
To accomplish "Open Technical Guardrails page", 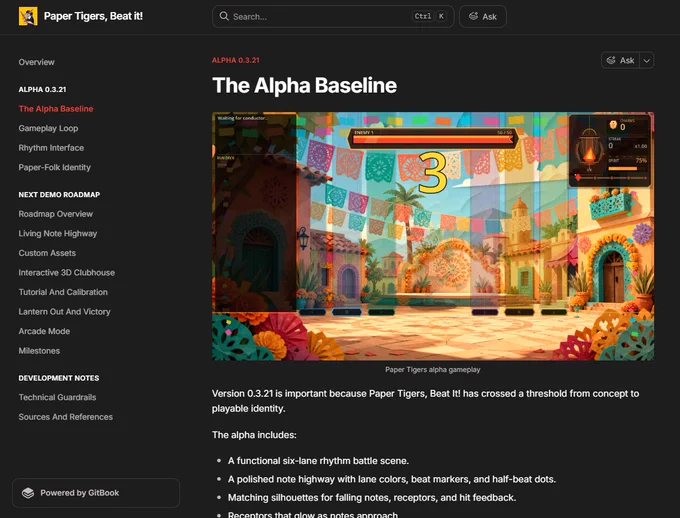I will tap(57, 397).
